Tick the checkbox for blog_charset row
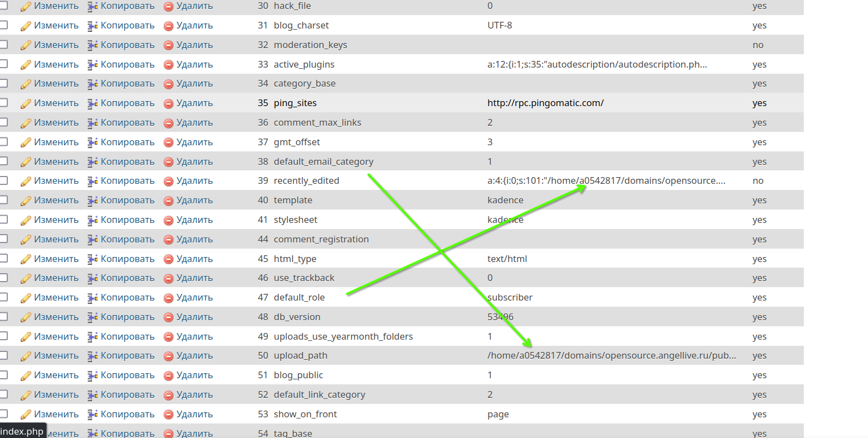This screenshot has height=438, width=868. tap(3, 25)
